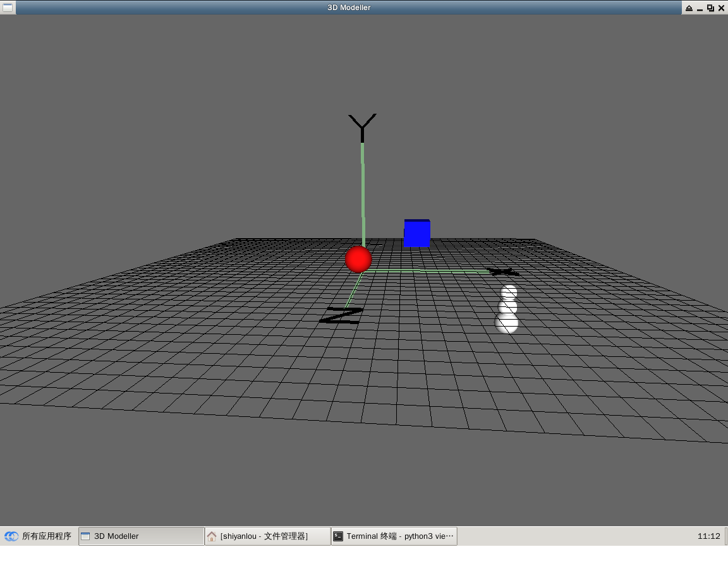
Task: Click the green vertical Y axis line
Action: 363,195
